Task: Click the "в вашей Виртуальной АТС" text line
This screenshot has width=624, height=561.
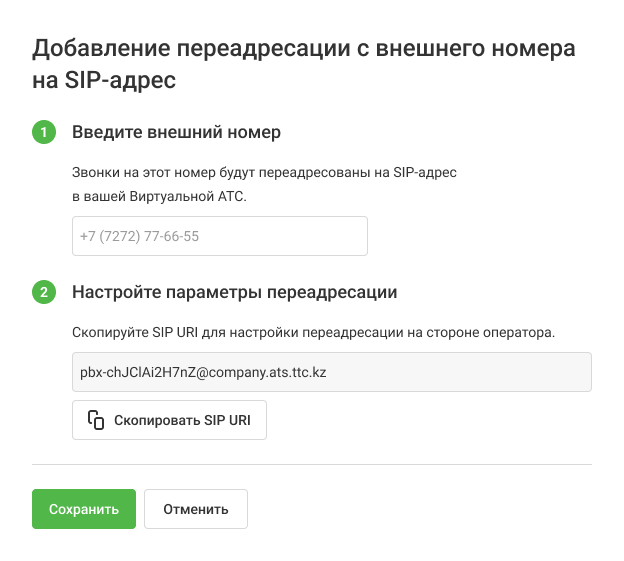Action: coord(159,197)
